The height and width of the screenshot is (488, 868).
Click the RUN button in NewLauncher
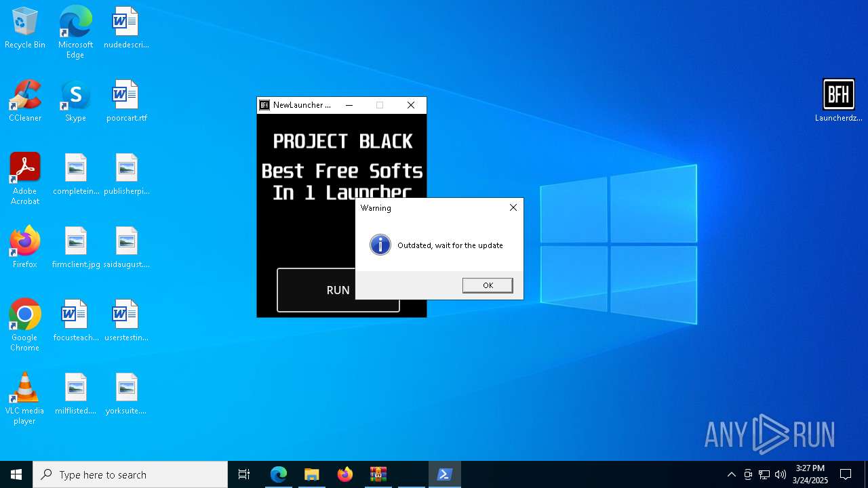[338, 290]
